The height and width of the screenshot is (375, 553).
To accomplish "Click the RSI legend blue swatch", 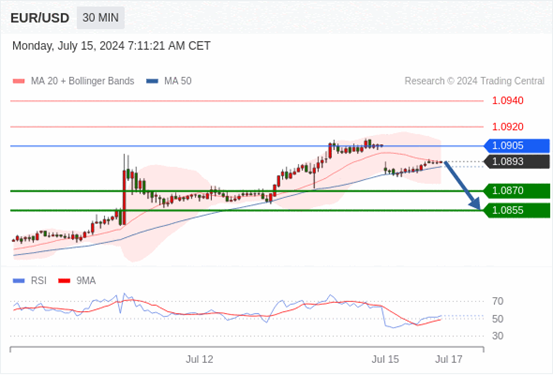I will tap(19, 281).
